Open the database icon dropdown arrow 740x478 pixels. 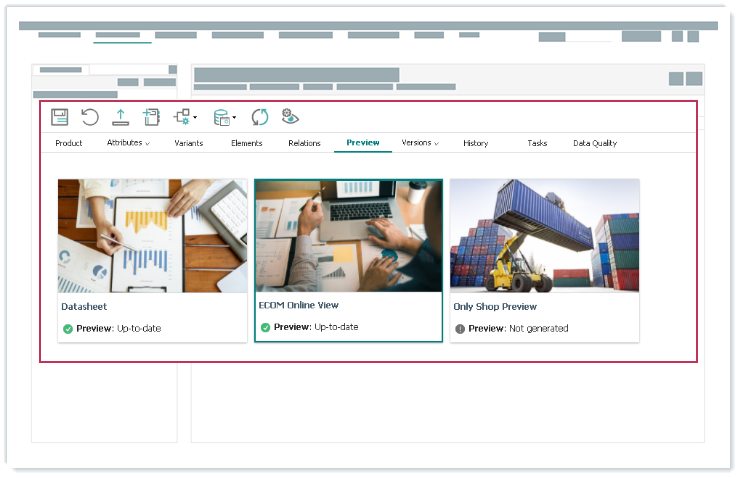point(235,118)
